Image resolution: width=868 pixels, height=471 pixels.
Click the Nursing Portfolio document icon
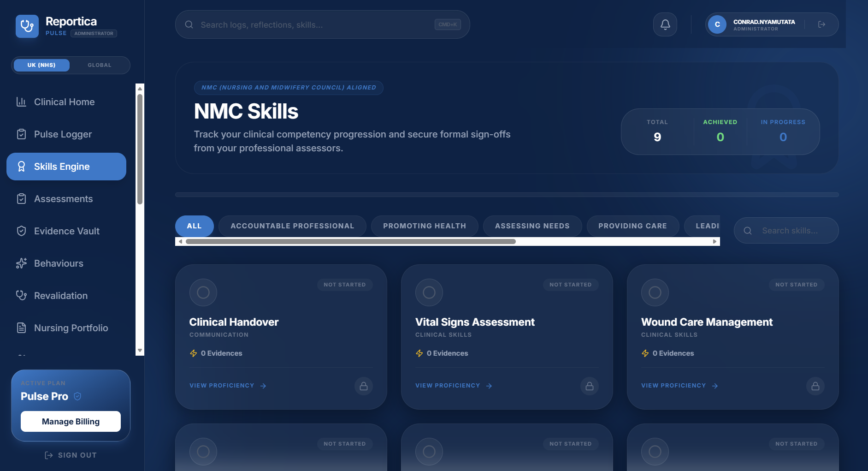point(21,328)
